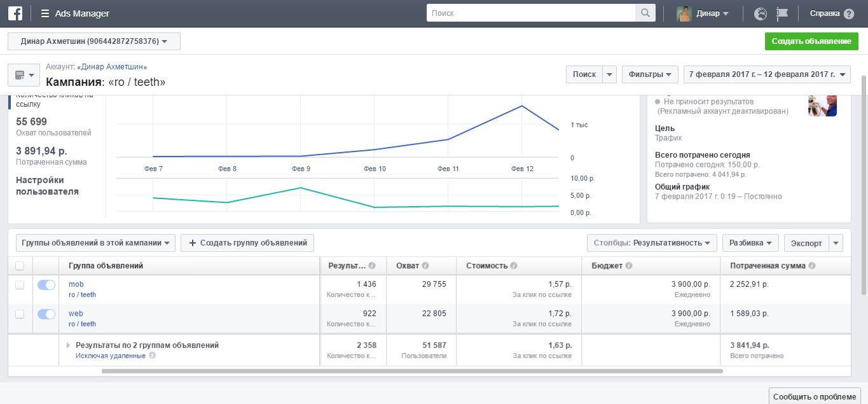Screen dimensions: 868x404
Task: Select Настройки пользователя chart tab
Action: click(48, 186)
